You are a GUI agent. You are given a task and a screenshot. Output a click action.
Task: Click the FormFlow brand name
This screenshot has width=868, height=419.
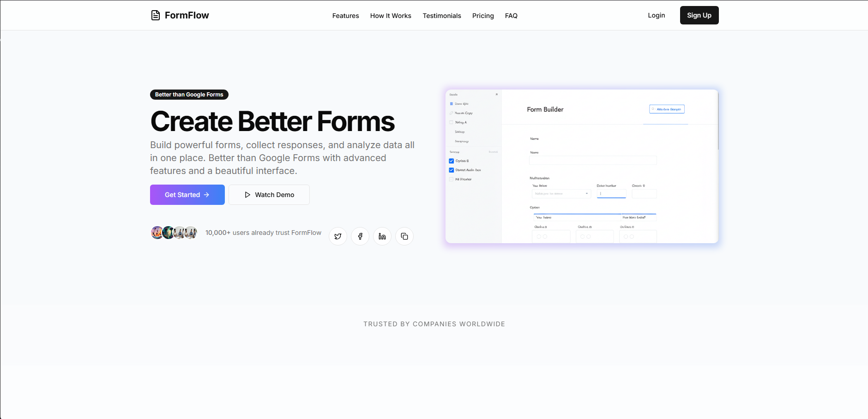[x=187, y=15]
